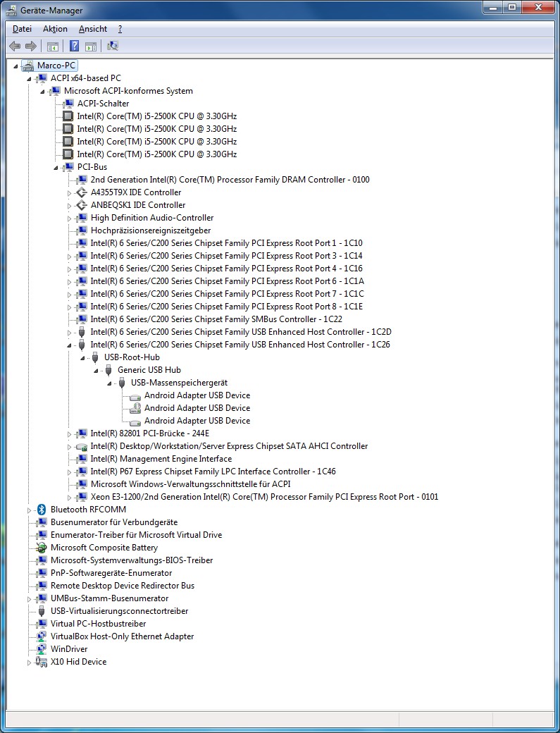Viewport: 560px width, 733px height.
Task: Click the VirtualBox Host-Only Ethernet Adapter icon
Action: [x=42, y=636]
